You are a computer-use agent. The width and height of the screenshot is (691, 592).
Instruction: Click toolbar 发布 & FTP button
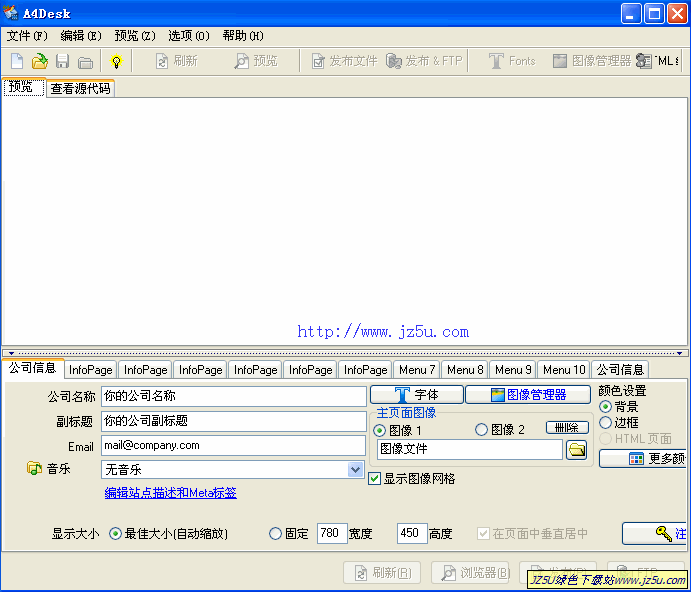(x=424, y=61)
